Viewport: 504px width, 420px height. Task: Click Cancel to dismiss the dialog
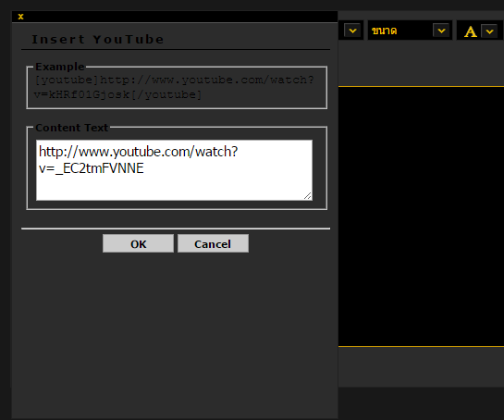pos(213,243)
